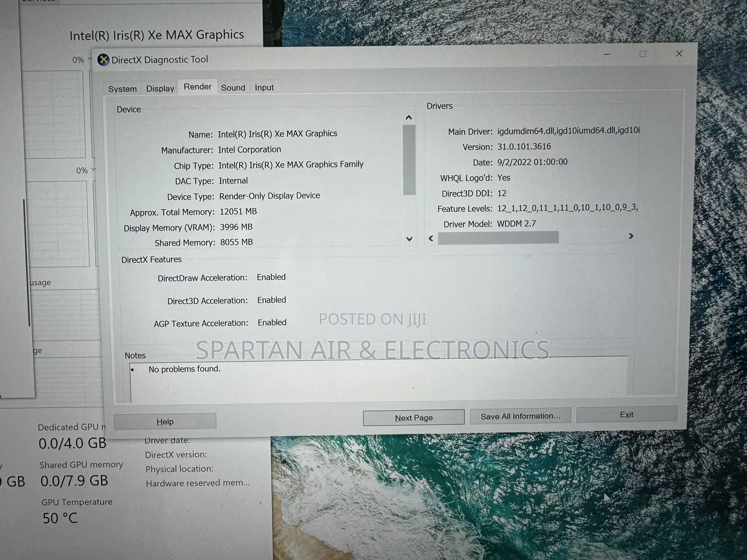
Task: Click the Help button
Action: 165,421
